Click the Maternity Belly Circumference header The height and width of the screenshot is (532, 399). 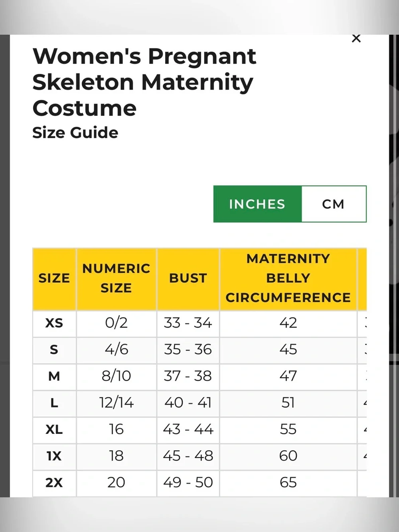coord(288,279)
